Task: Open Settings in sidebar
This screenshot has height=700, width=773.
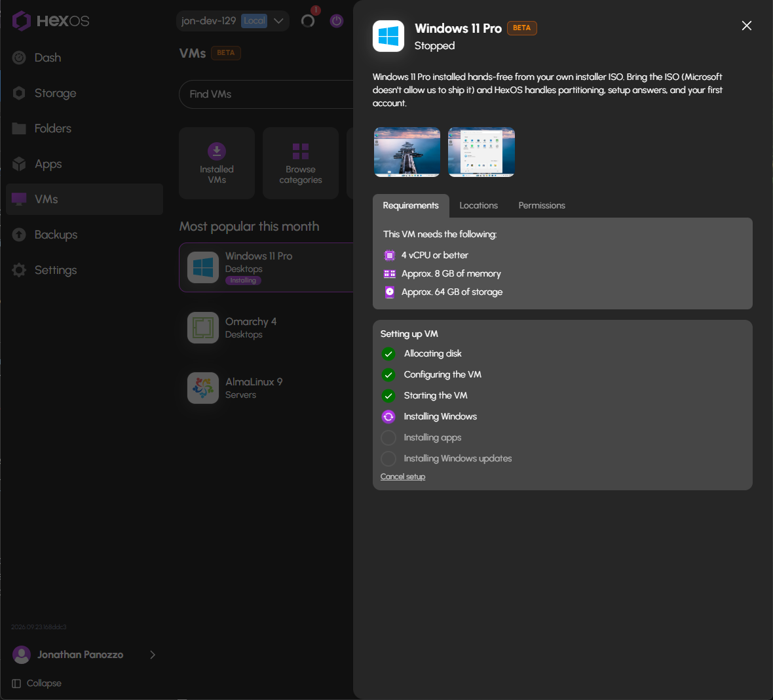Action: pos(85,270)
